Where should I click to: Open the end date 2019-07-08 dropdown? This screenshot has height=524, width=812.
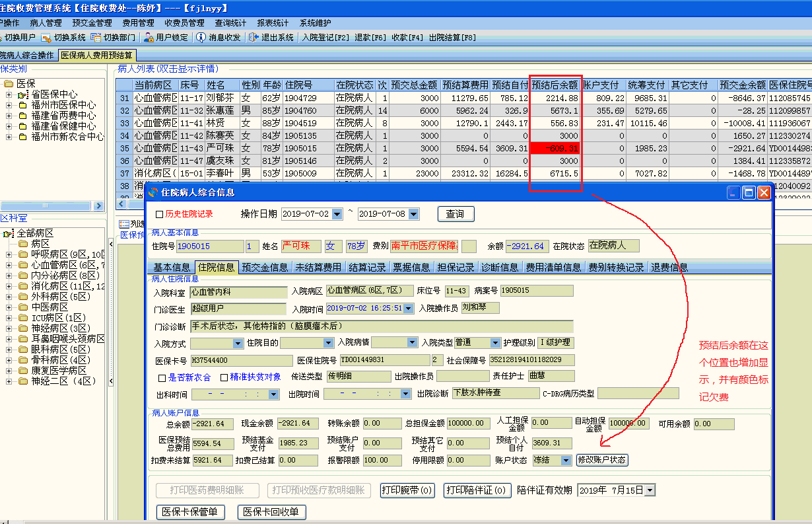tap(413, 214)
